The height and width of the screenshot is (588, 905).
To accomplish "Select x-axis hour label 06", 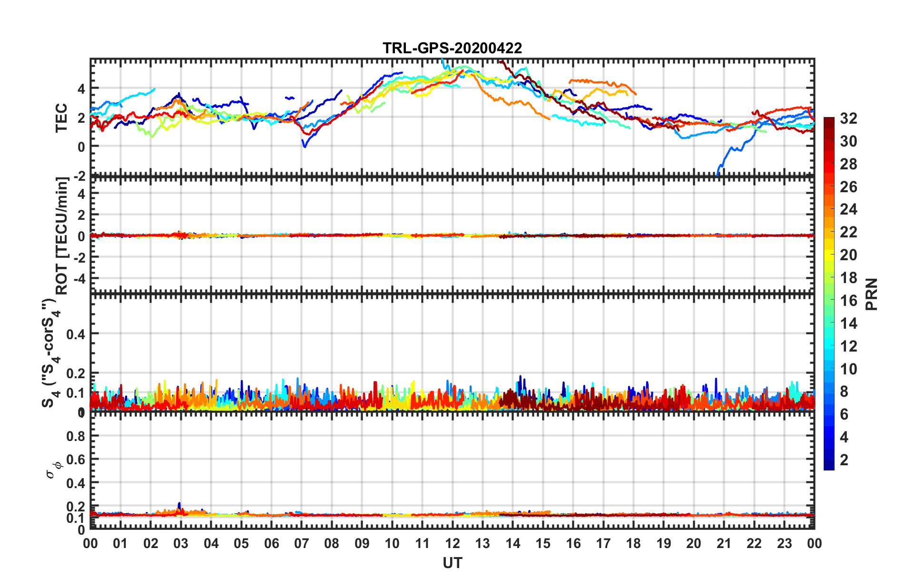I will [x=271, y=543].
